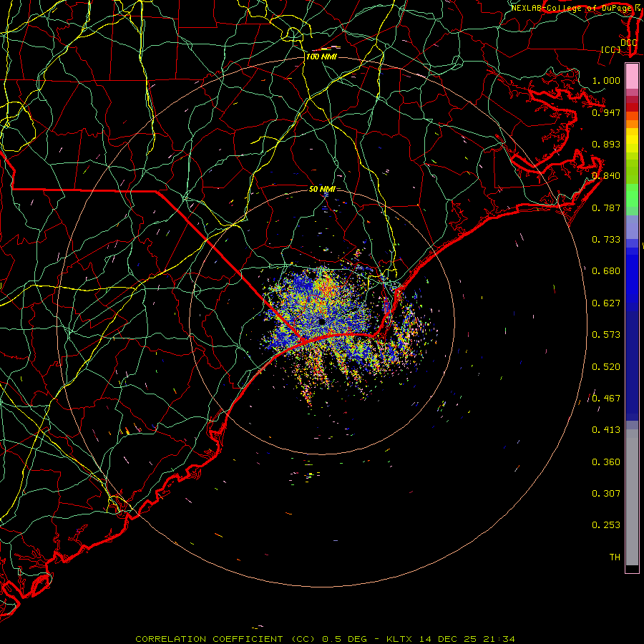Image resolution: width=644 pixels, height=644 pixels.
Task: Click the pink segment of the color bar
Action: tap(632, 77)
